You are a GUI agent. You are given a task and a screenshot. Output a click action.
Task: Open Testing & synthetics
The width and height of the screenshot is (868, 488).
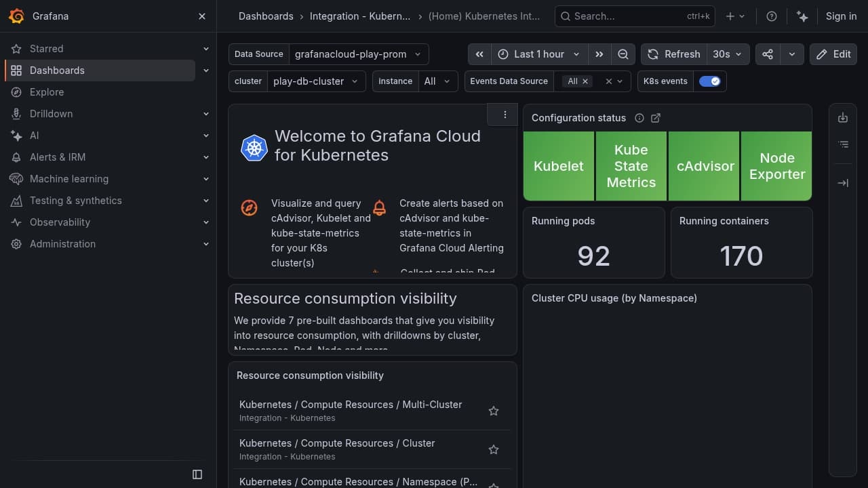point(75,201)
